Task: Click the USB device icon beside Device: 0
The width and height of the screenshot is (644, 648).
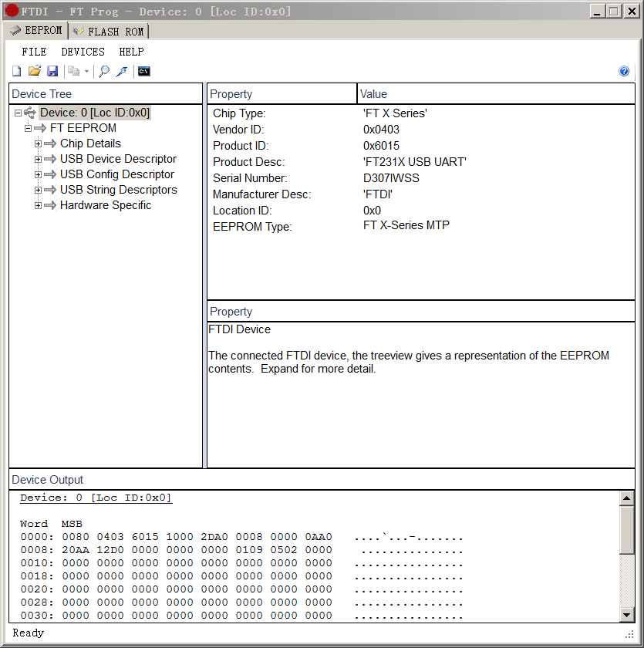Action: (x=30, y=113)
